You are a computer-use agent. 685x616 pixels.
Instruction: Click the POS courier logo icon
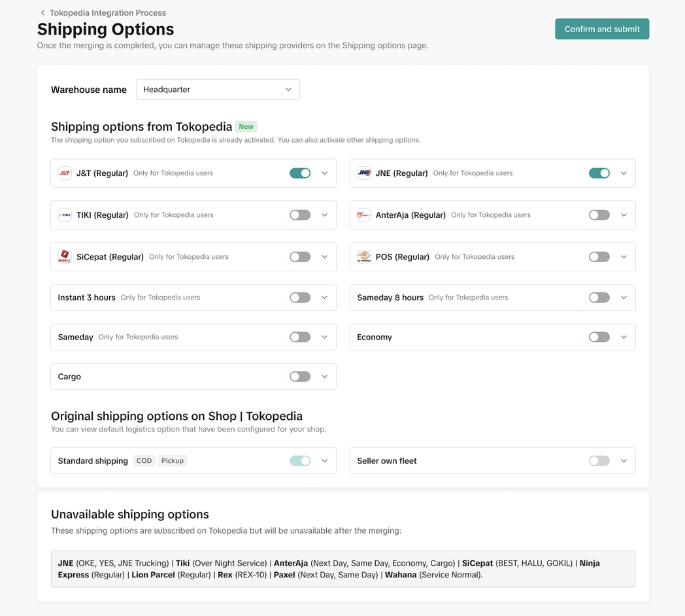(364, 257)
